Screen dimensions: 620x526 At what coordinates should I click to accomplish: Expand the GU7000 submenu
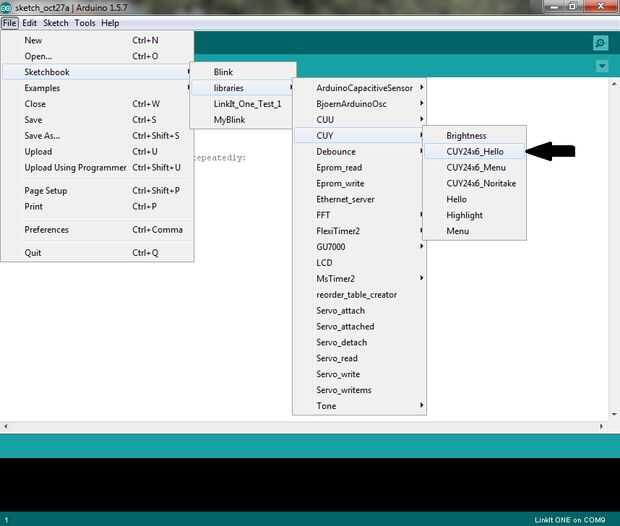click(x=359, y=247)
